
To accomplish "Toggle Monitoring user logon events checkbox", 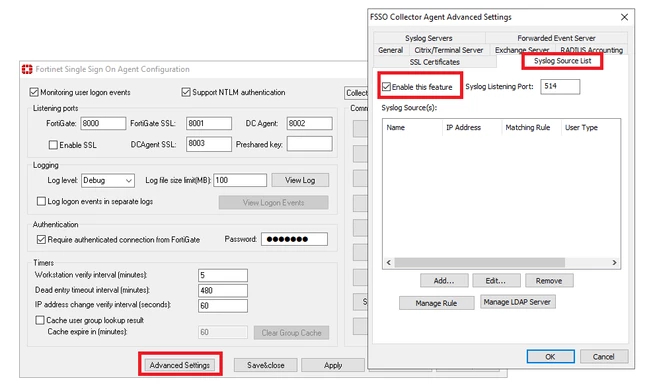I will pos(34,92).
